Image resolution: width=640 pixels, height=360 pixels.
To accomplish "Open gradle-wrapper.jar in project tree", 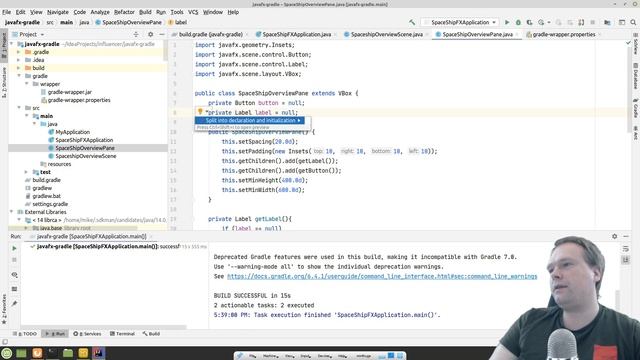I will pos(69,92).
